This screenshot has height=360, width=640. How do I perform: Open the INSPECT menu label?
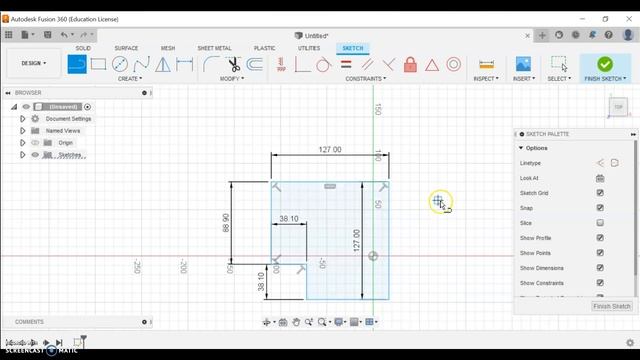[x=486, y=78]
